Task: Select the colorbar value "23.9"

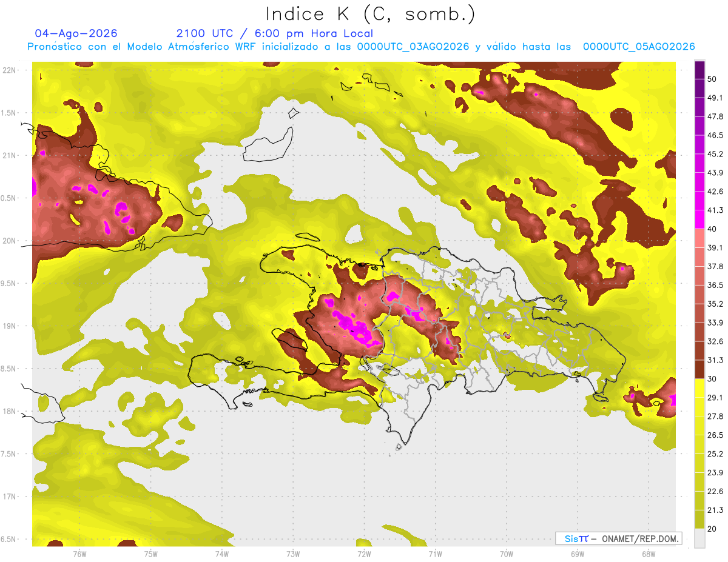Action: [x=715, y=472]
